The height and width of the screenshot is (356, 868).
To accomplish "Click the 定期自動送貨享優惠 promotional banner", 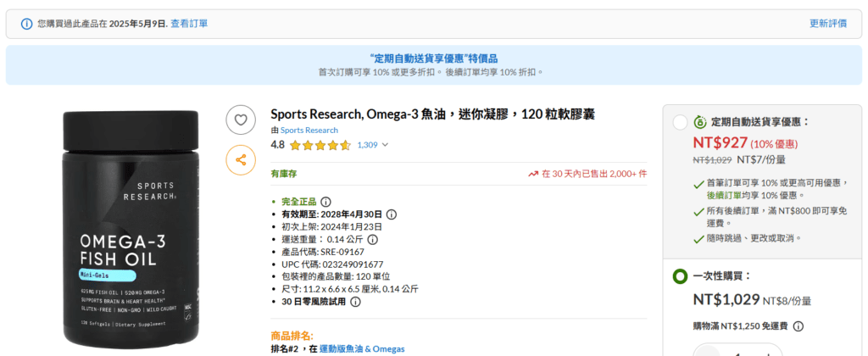I will (433, 65).
